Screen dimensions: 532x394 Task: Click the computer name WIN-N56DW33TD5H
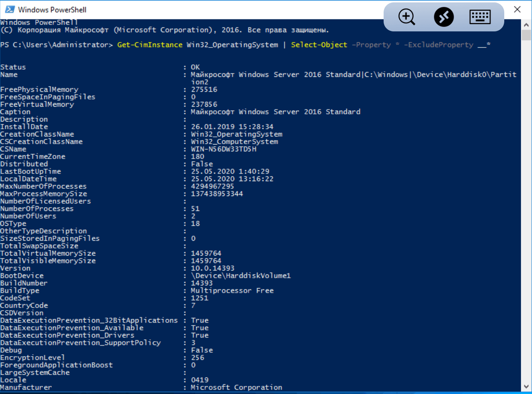(224, 149)
